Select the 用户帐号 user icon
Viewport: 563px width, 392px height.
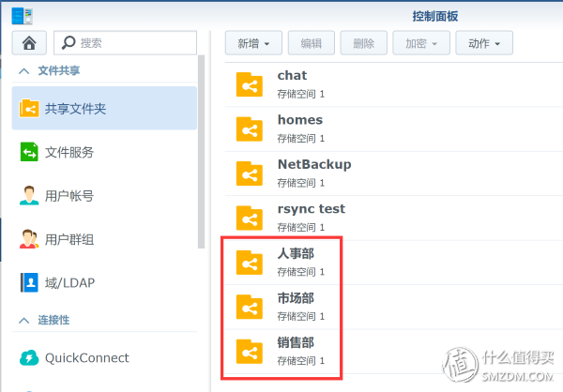coord(29,195)
